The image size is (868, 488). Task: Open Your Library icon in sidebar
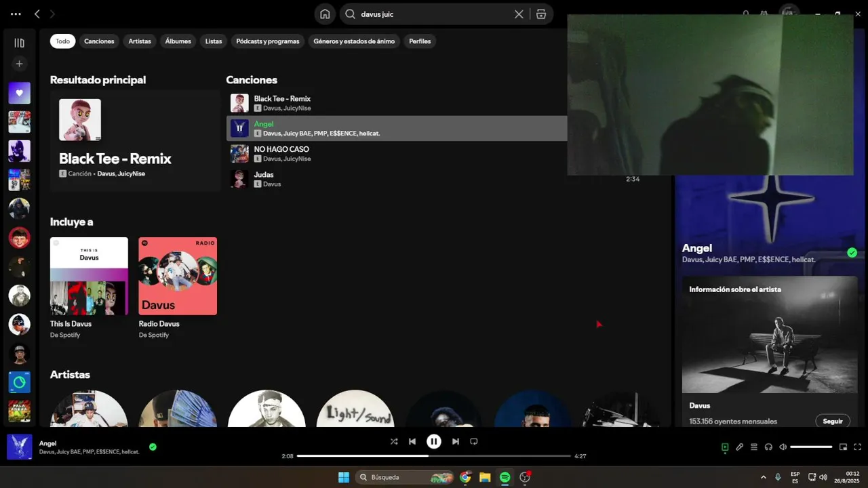pyautogui.click(x=19, y=43)
